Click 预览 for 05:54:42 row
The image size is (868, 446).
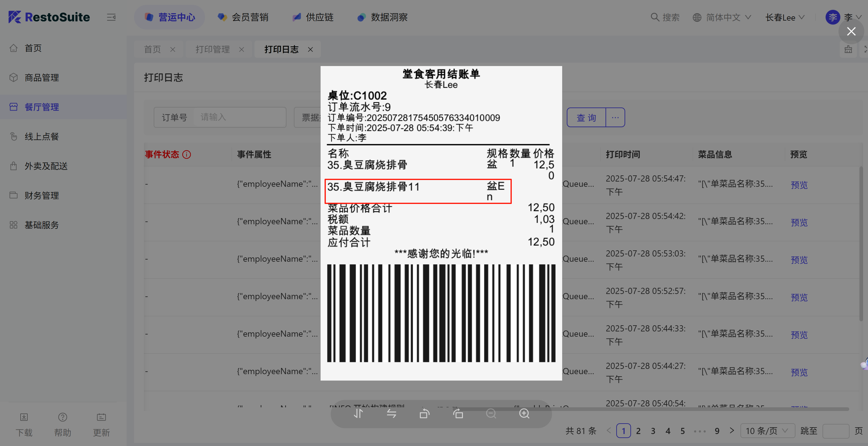tap(799, 222)
